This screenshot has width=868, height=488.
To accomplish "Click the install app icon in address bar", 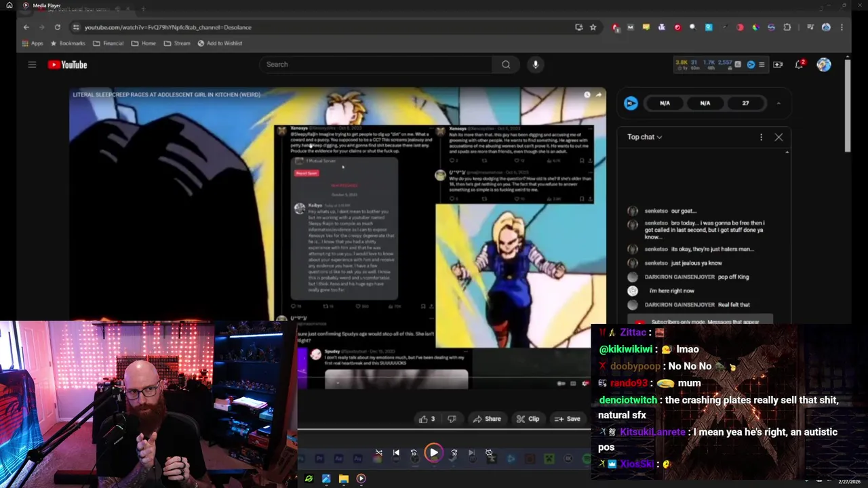I will [x=578, y=27].
